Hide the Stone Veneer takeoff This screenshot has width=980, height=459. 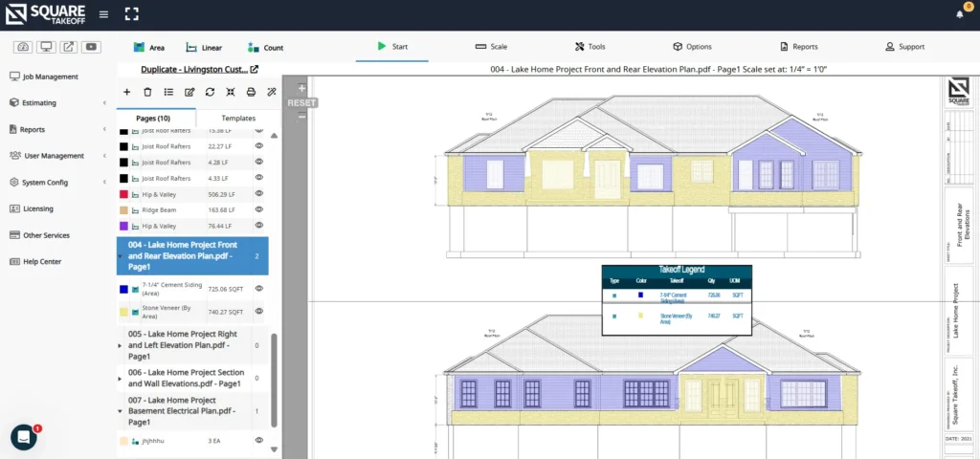258,311
